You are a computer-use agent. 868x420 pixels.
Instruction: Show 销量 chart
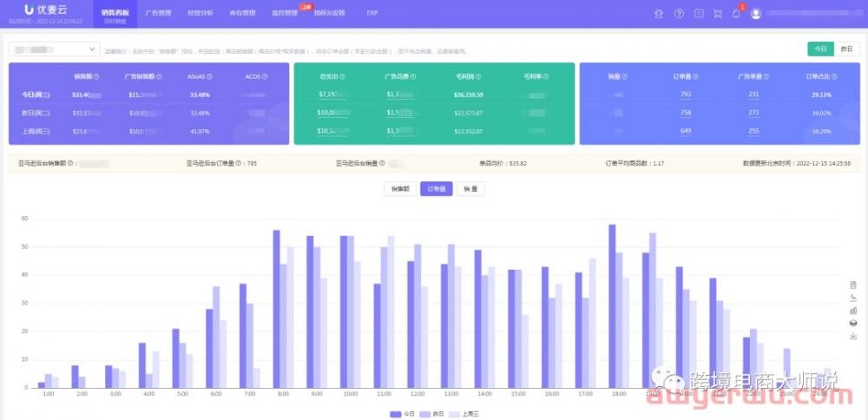point(470,188)
